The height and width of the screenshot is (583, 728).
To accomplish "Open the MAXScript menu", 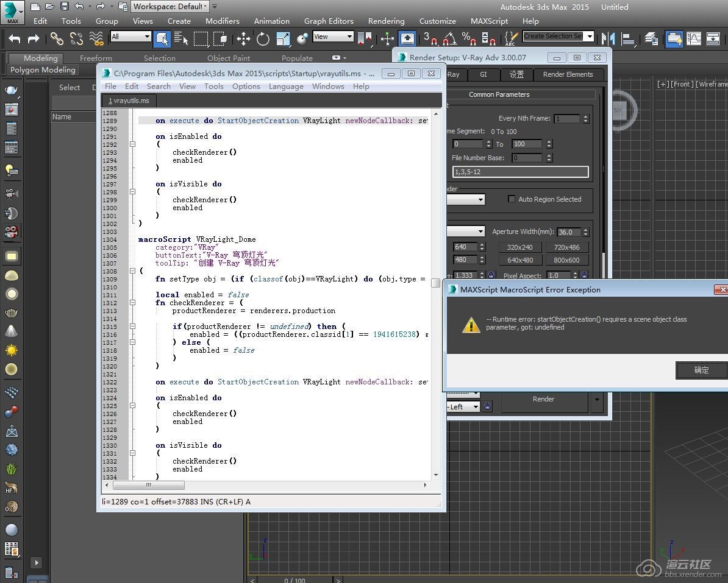I will point(489,21).
